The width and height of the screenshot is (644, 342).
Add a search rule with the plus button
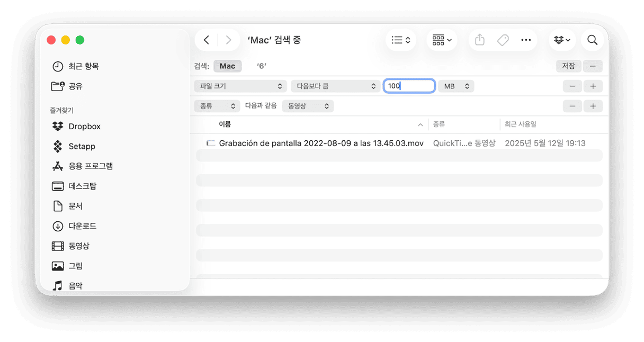pos(593,86)
